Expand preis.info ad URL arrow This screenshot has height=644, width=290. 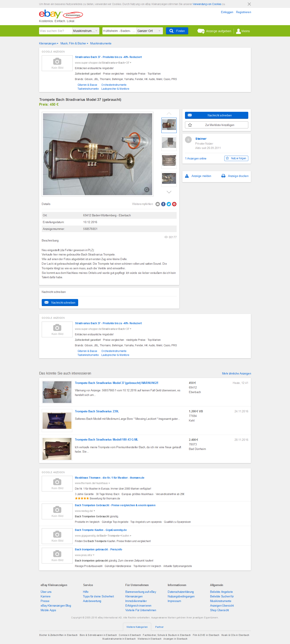94,555
